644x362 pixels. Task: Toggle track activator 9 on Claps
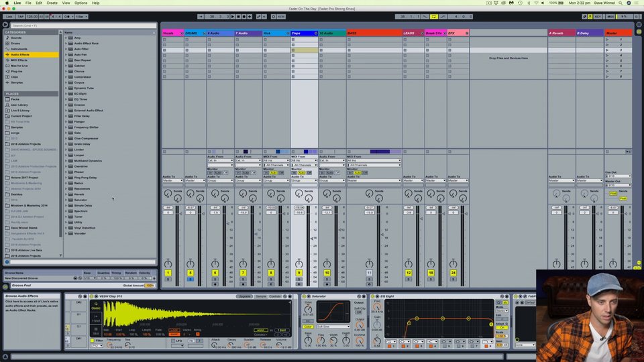(299, 273)
